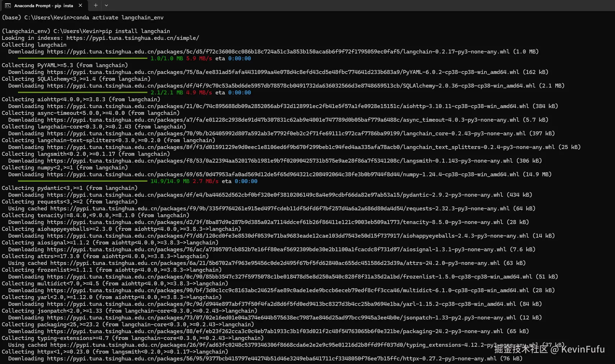Viewport: 615px width, 364px height.
Task: Open the aiohttp-3.10.11 wheel download URL
Action: pyautogui.click(x=288, y=106)
